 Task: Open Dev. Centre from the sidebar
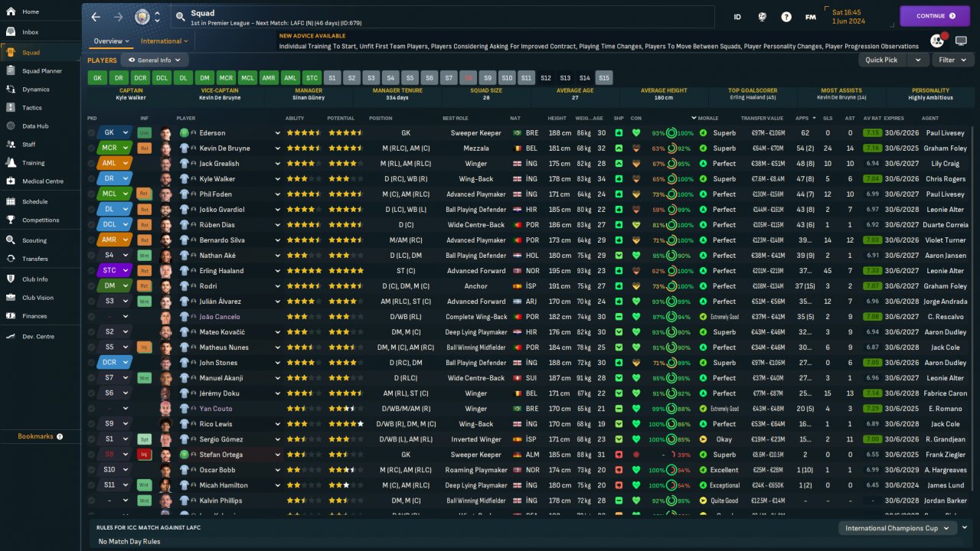tap(41, 337)
